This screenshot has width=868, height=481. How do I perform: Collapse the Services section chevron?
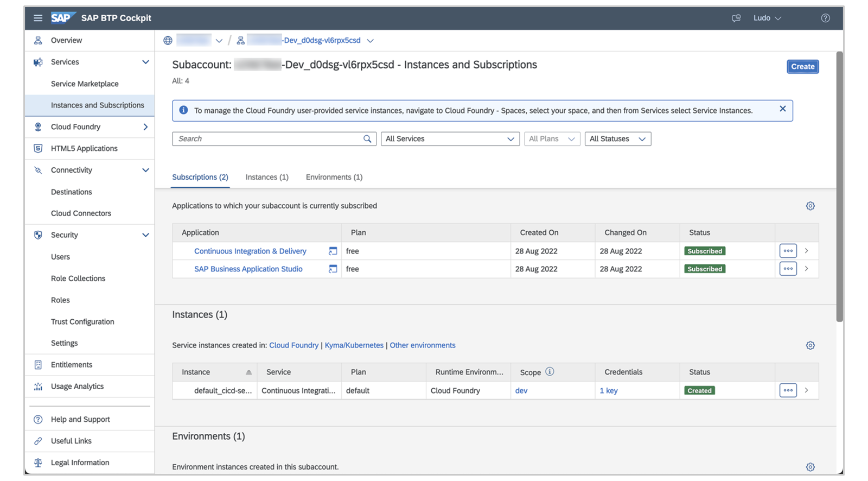[x=145, y=62]
